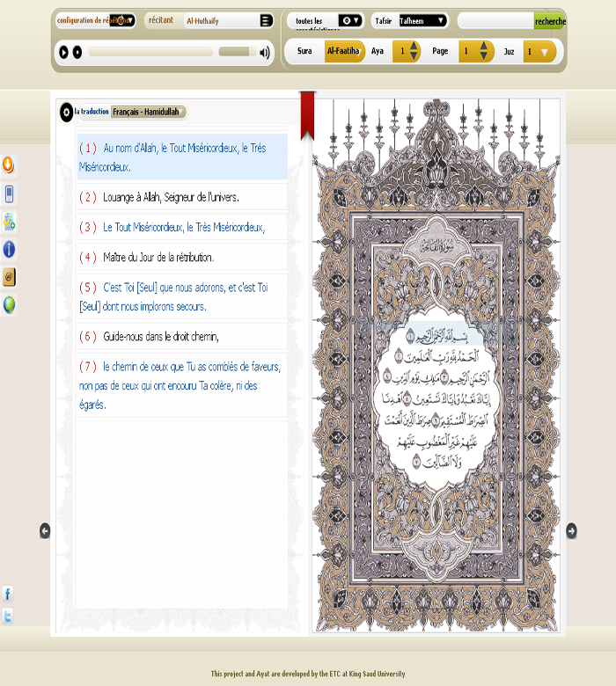This screenshot has height=686, width=616.
Task: Adjust the volume slider
Action: point(238,52)
